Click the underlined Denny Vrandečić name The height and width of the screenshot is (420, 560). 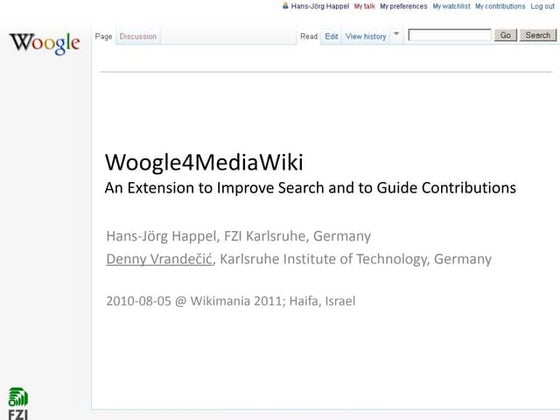coord(159,259)
